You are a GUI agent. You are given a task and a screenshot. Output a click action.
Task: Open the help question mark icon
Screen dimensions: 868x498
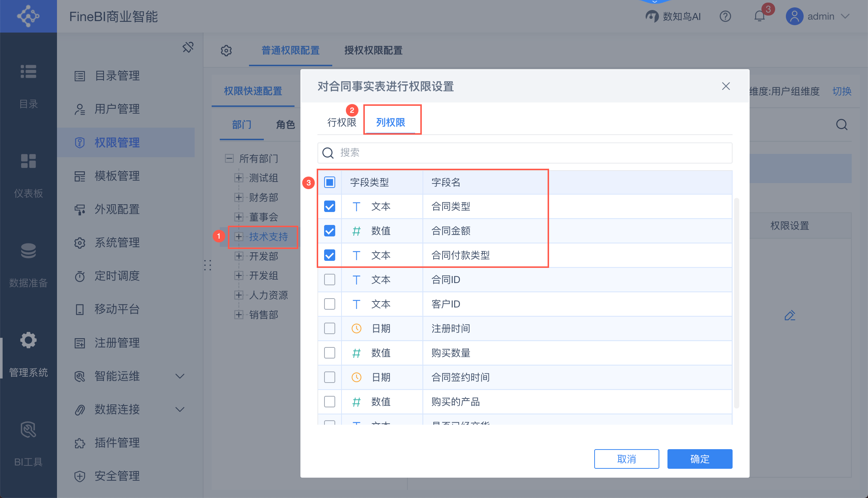pos(725,16)
